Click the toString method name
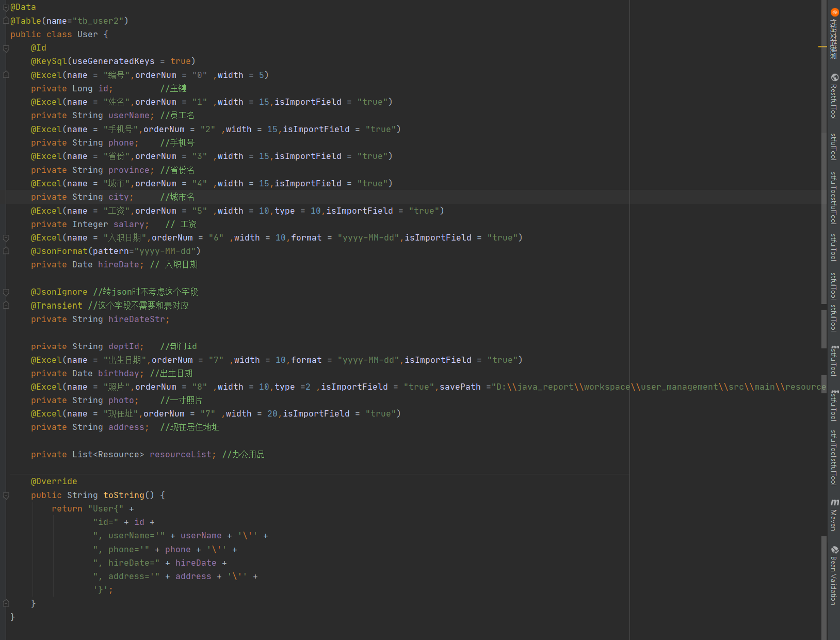The image size is (840, 640). pyautogui.click(x=124, y=495)
